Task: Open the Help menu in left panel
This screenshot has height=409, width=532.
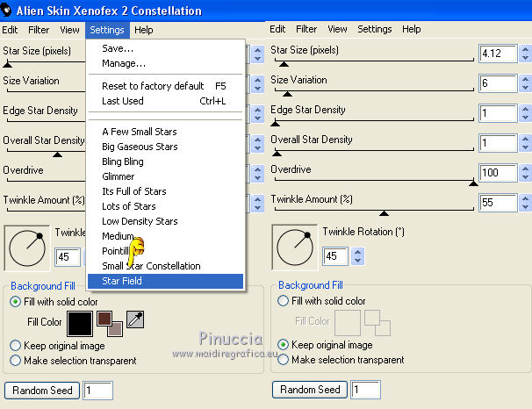Action: [x=143, y=30]
